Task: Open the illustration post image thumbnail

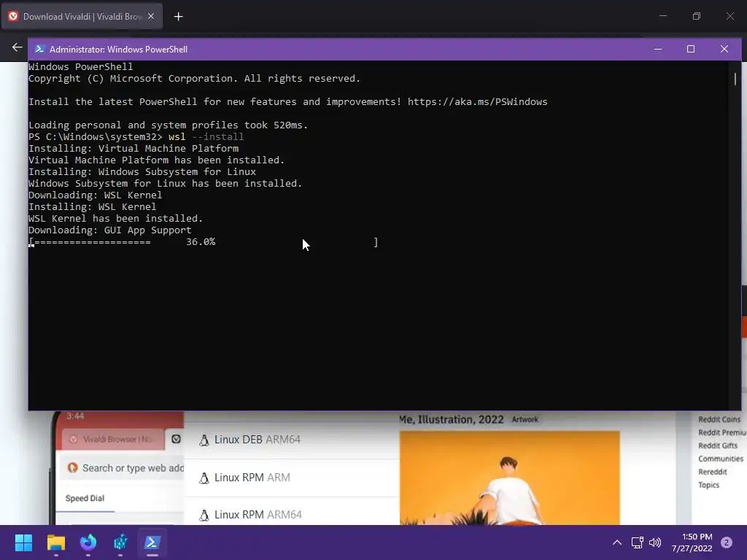Action: tap(509, 478)
